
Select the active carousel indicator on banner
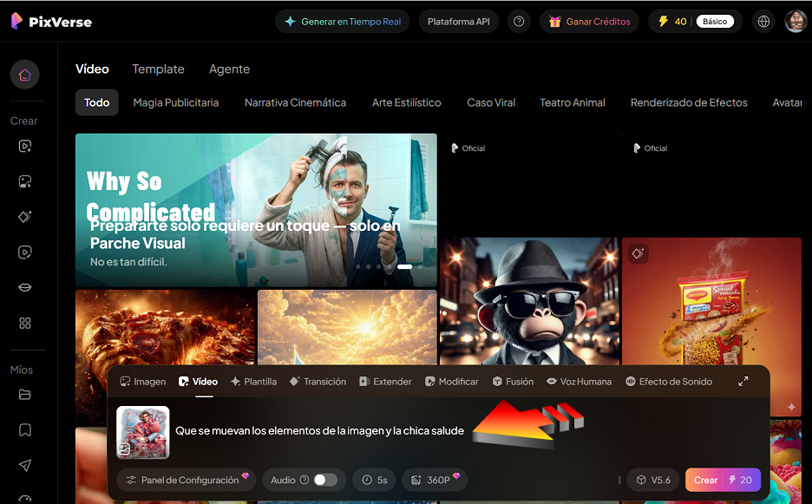coord(404,267)
